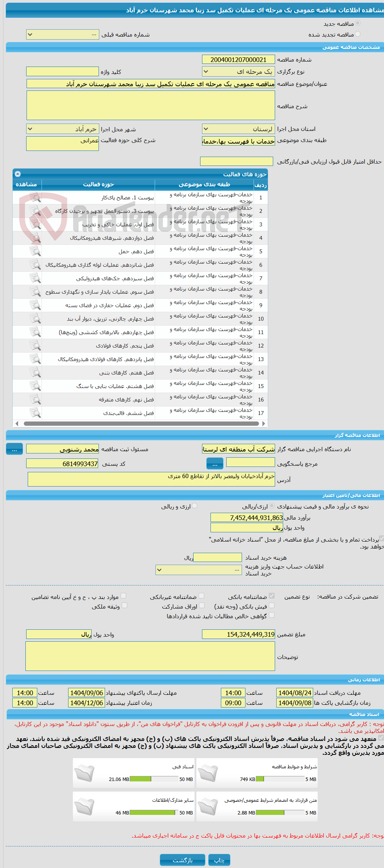Select ارزی و ریالی radio option
384x868 pixels.
195,506
